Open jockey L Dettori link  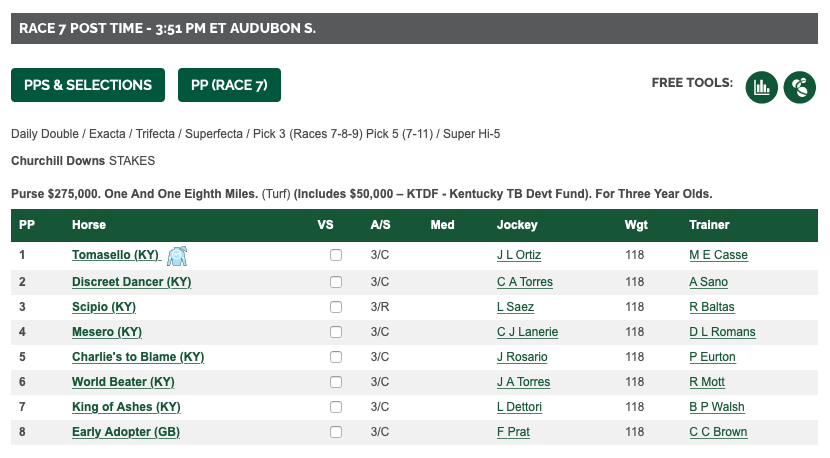coord(519,407)
